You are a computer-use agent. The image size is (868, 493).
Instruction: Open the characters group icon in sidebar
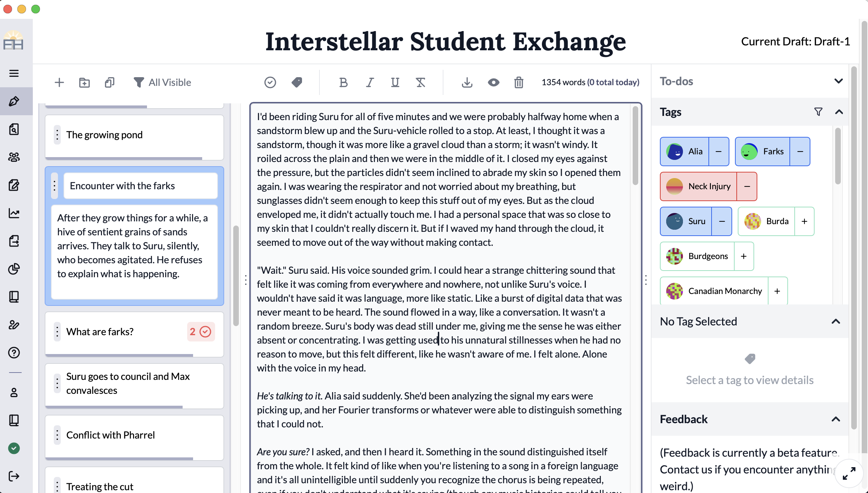click(x=14, y=157)
